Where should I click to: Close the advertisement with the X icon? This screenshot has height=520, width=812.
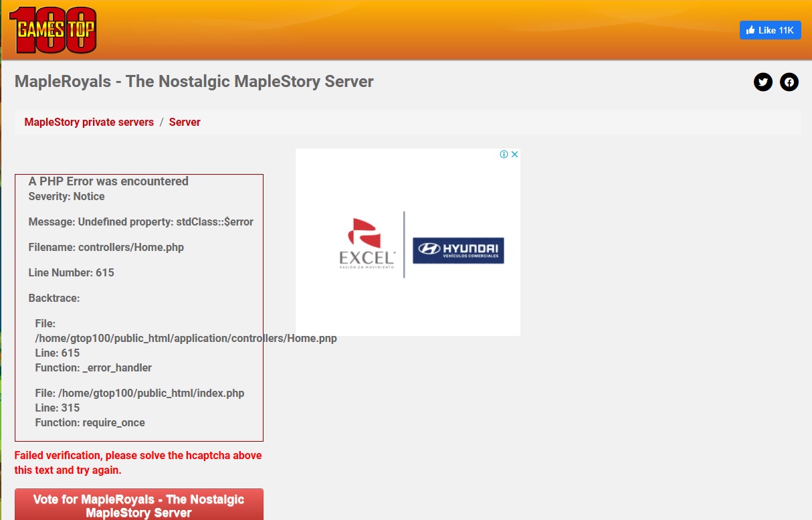click(515, 155)
